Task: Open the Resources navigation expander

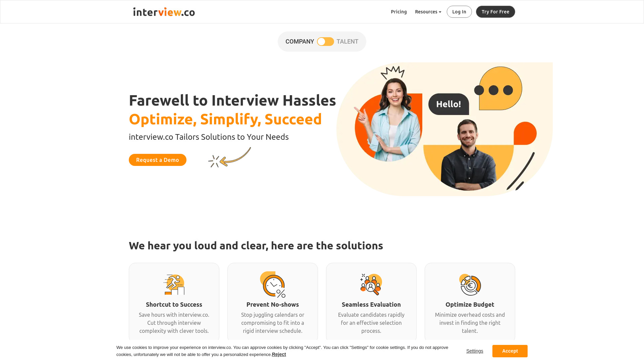Action: click(428, 11)
